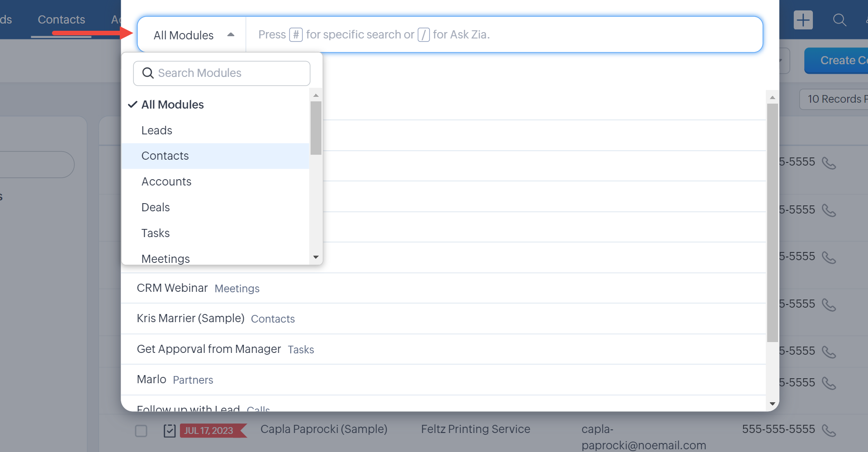
Task: Click the magnifier icon in Search Modules box
Action: (148, 73)
